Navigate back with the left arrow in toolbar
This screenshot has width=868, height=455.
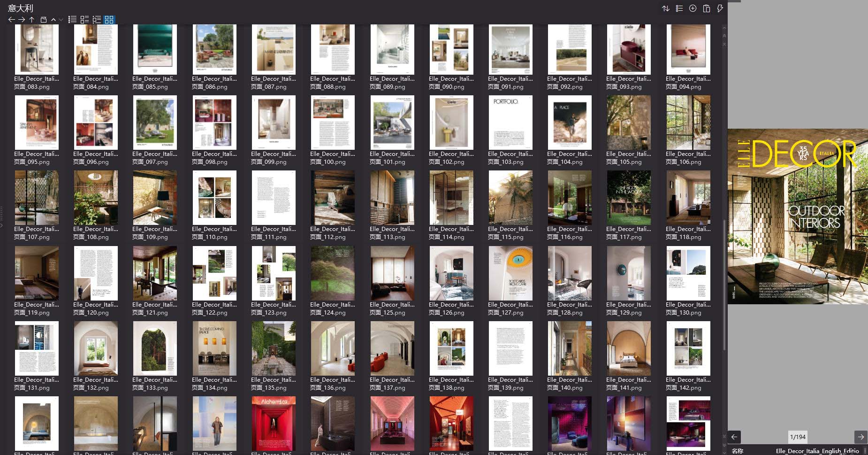coord(12,20)
